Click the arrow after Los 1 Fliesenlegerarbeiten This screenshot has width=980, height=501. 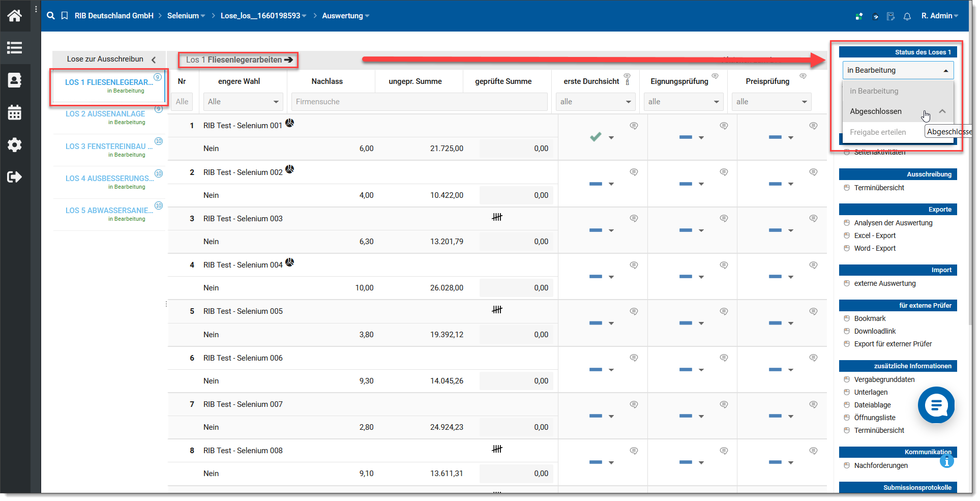click(x=289, y=60)
